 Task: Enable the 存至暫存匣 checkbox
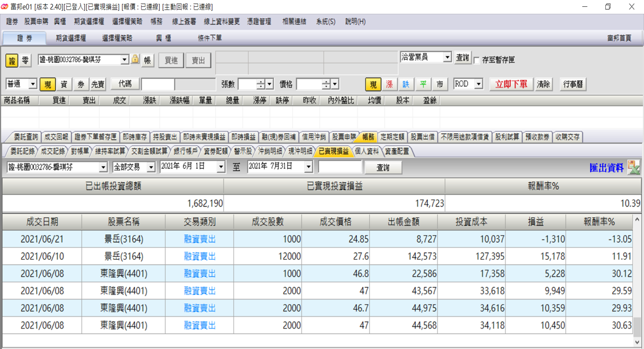pyautogui.click(x=477, y=60)
